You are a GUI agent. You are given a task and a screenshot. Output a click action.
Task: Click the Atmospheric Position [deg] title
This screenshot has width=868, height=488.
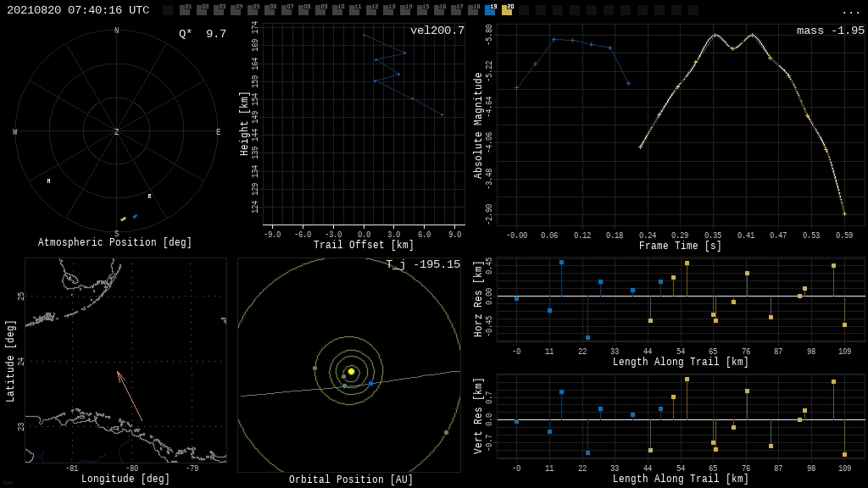pyautogui.click(x=114, y=242)
